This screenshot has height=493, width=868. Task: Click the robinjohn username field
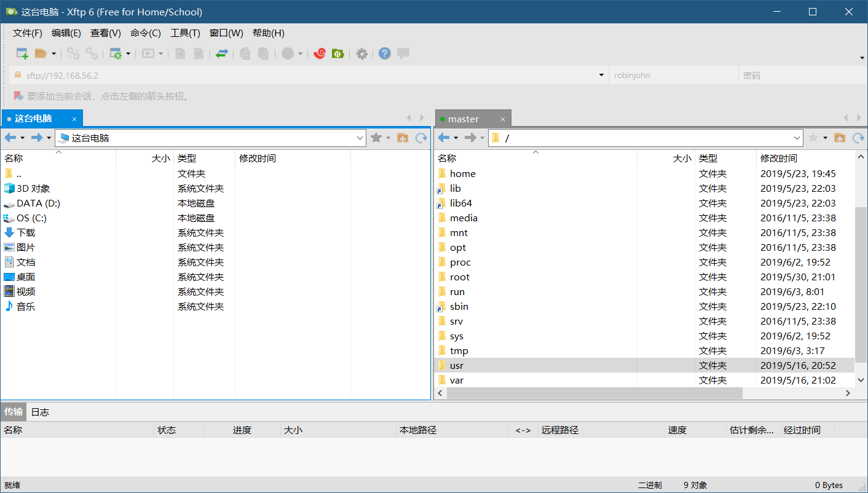[674, 75]
